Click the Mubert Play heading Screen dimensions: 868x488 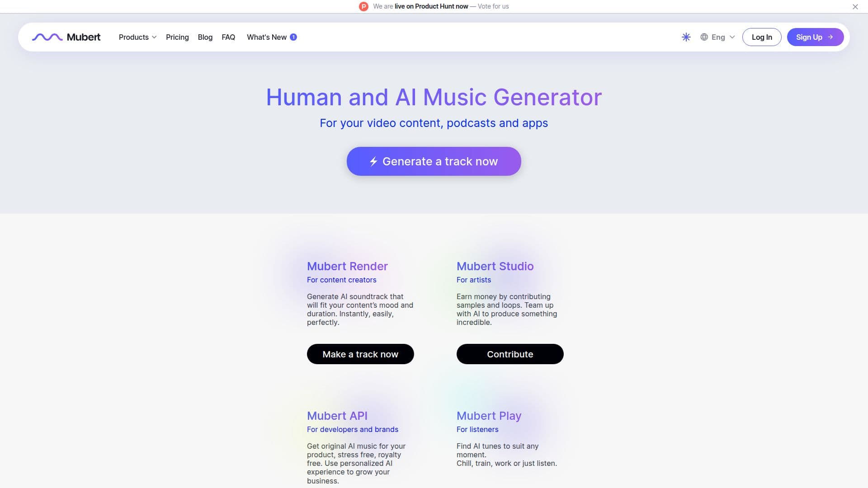(x=489, y=416)
